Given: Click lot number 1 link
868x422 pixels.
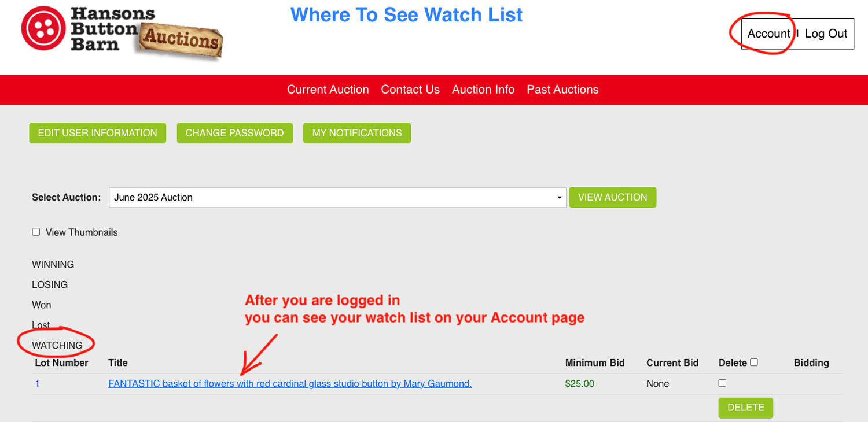Looking at the screenshot, I should tap(38, 383).
